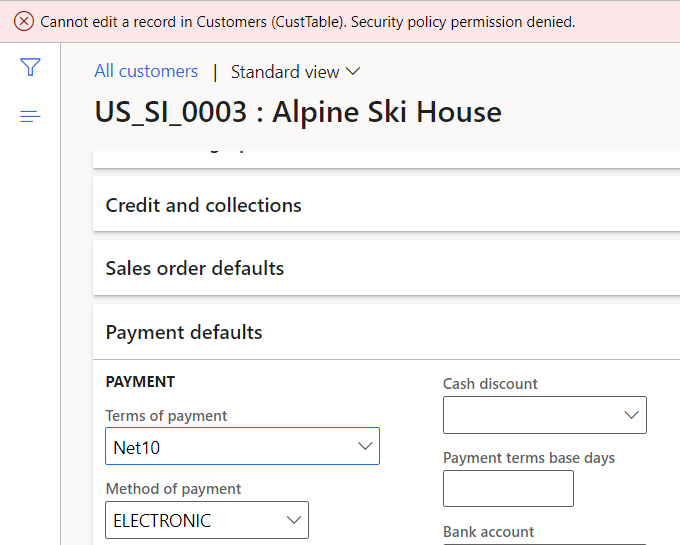Expand the Sales order defaults section

coord(386,268)
